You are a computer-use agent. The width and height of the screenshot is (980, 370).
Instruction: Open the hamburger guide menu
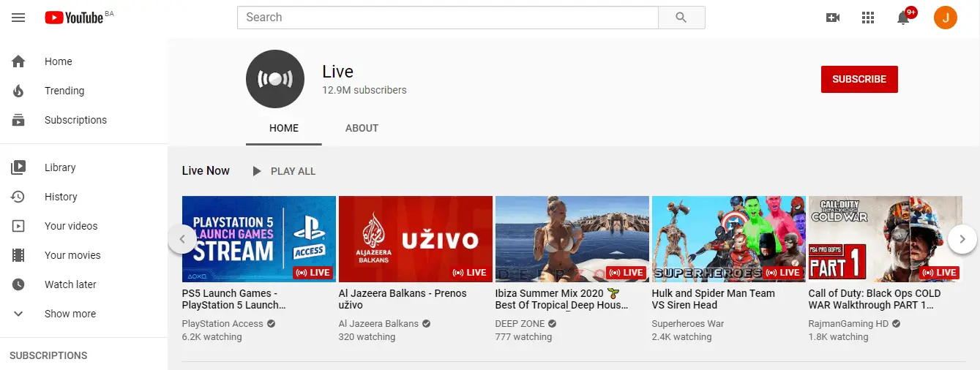click(18, 18)
